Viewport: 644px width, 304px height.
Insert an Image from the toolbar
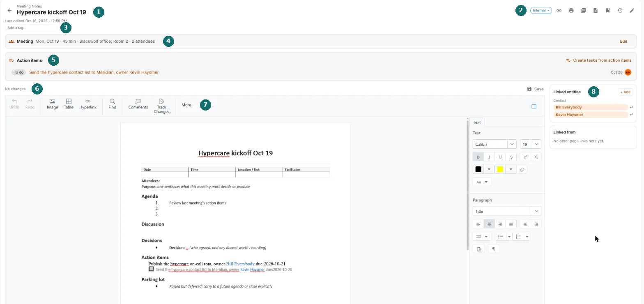click(x=52, y=104)
